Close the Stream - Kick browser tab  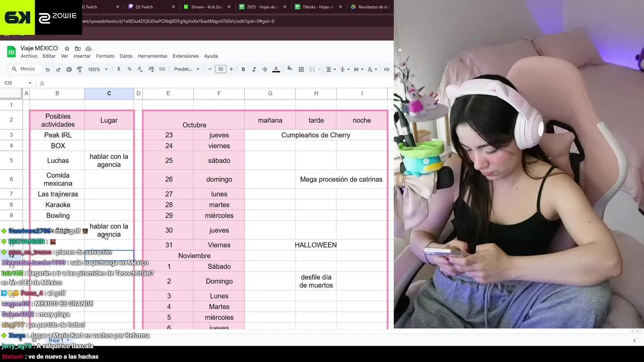tap(229, 7)
